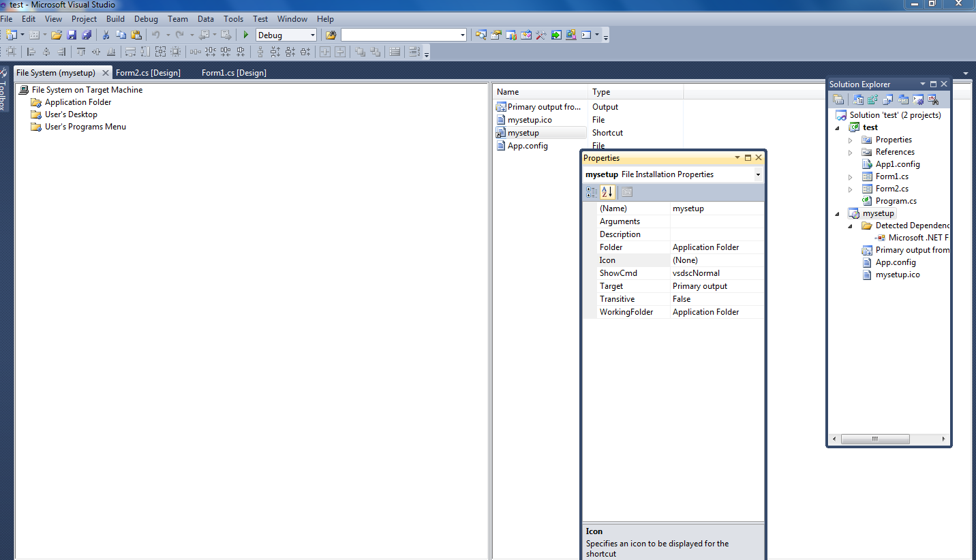Open the Project menu
This screenshot has width=976, height=560.
84,19
